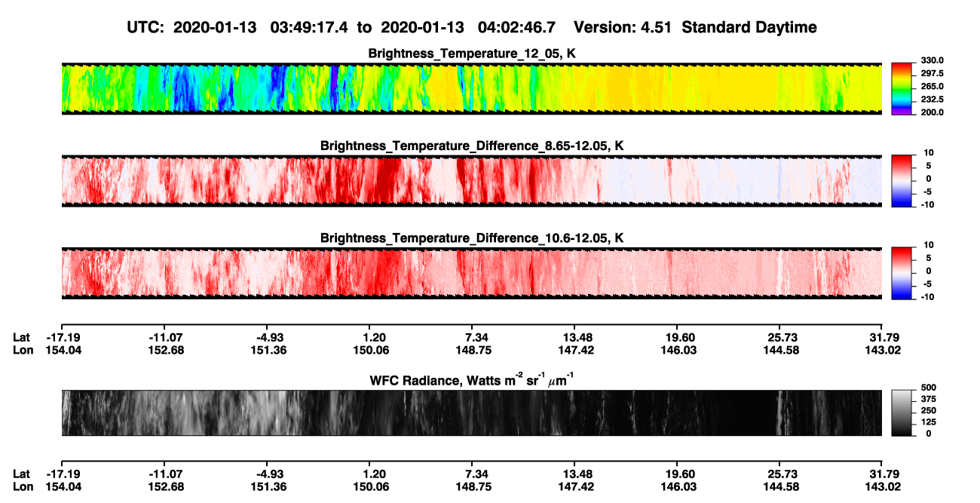Click the -10 label on the 8.65-12.05 colorbar
Viewport: 980px width, 503px height.
click(929, 204)
